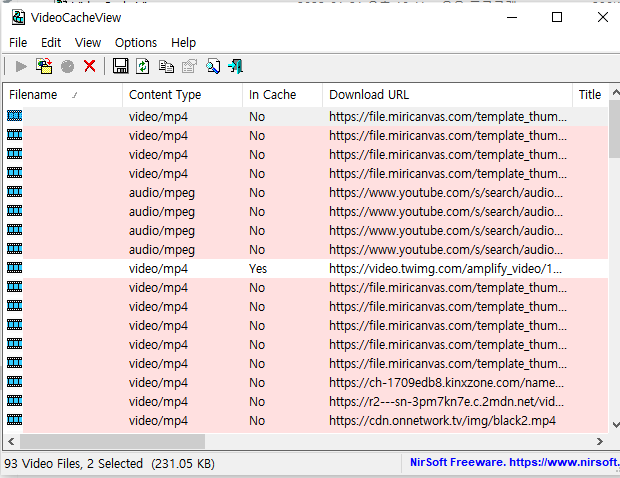Screen dimensions: 620x478
Task: Open the Edit menu
Action: (51, 43)
